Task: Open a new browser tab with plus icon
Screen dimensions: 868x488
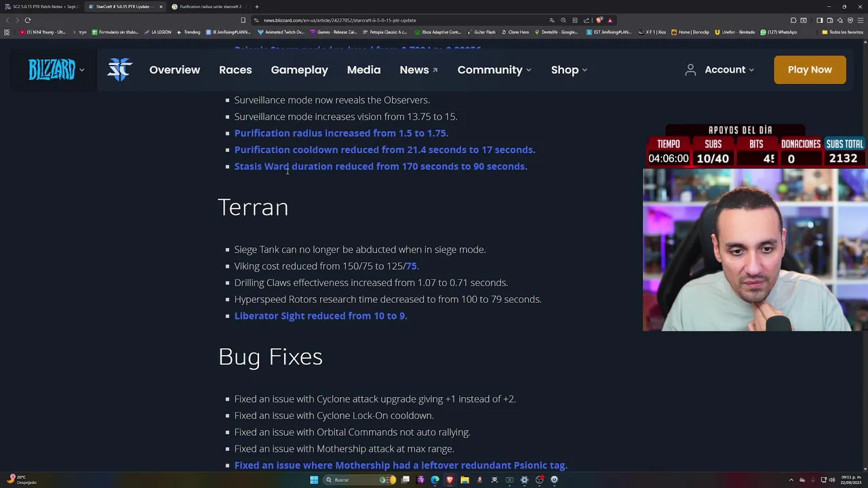Action: (256, 7)
